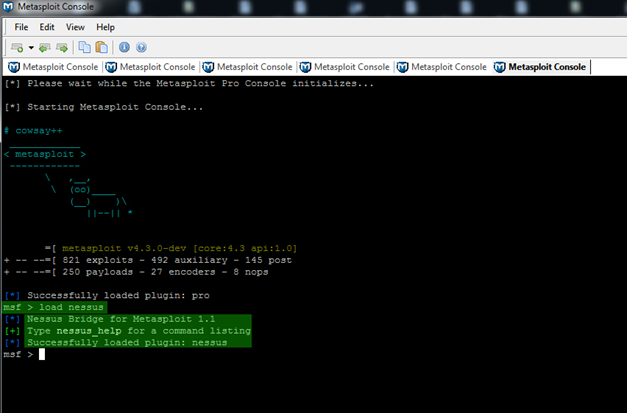Screen dimensions: 627x413
Task: Switch to the fourth Metasploit Console tab
Action: (x=345, y=67)
